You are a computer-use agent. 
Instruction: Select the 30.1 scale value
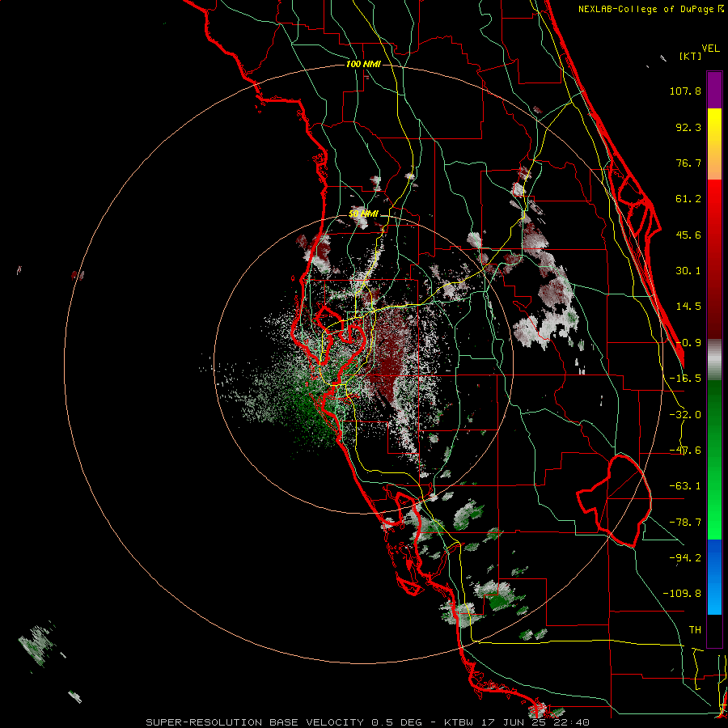(x=688, y=271)
